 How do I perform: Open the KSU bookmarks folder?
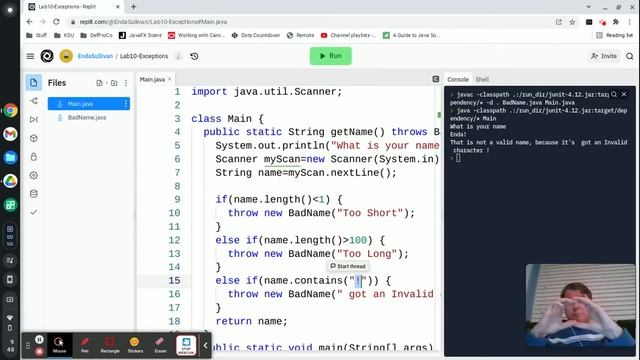[64, 36]
